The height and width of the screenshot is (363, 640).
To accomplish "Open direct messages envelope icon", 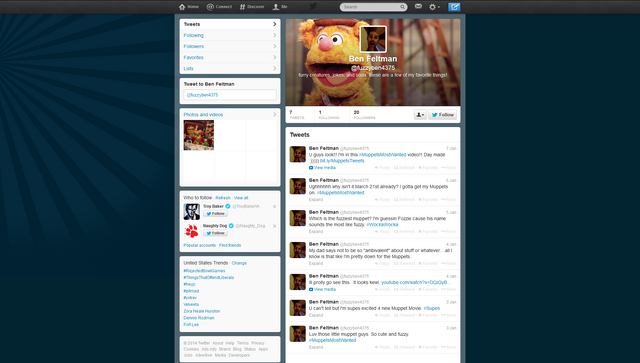I will [418, 6].
